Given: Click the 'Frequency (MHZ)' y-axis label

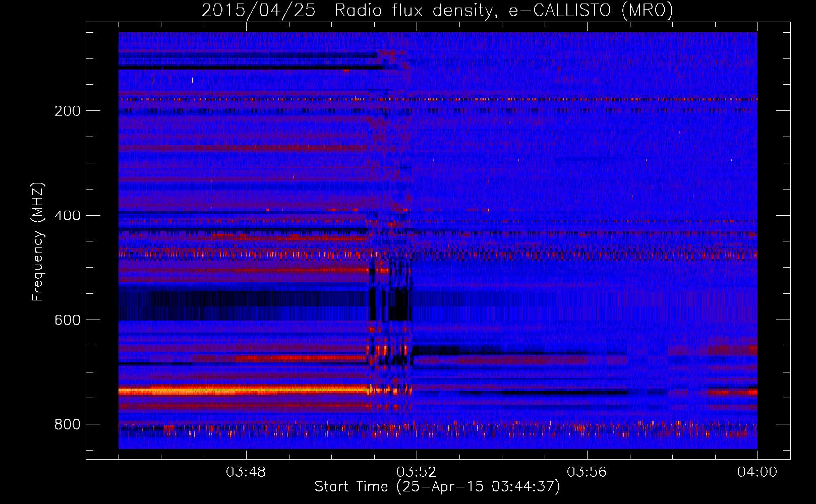Looking at the screenshot, I should [37, 242].
